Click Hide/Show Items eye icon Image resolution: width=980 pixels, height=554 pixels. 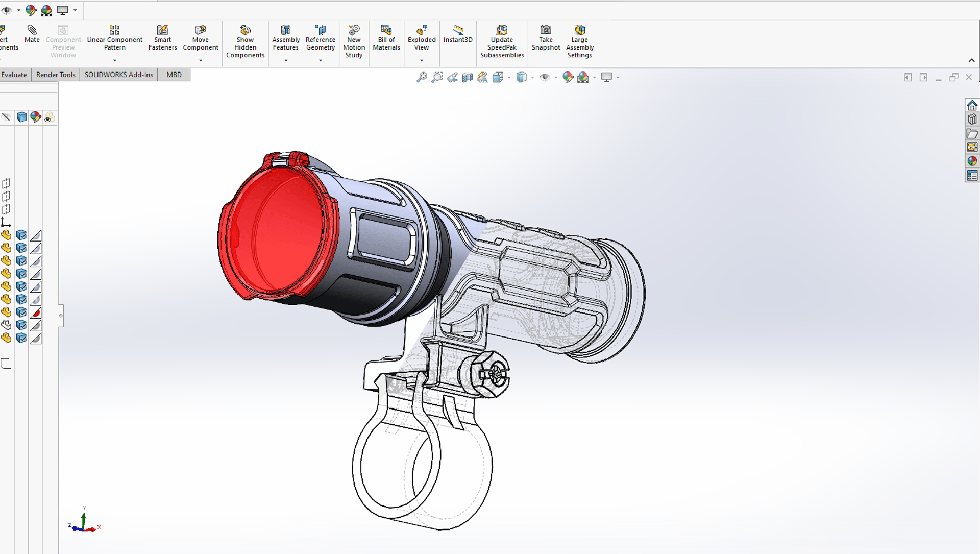click(x=545, y=77)
